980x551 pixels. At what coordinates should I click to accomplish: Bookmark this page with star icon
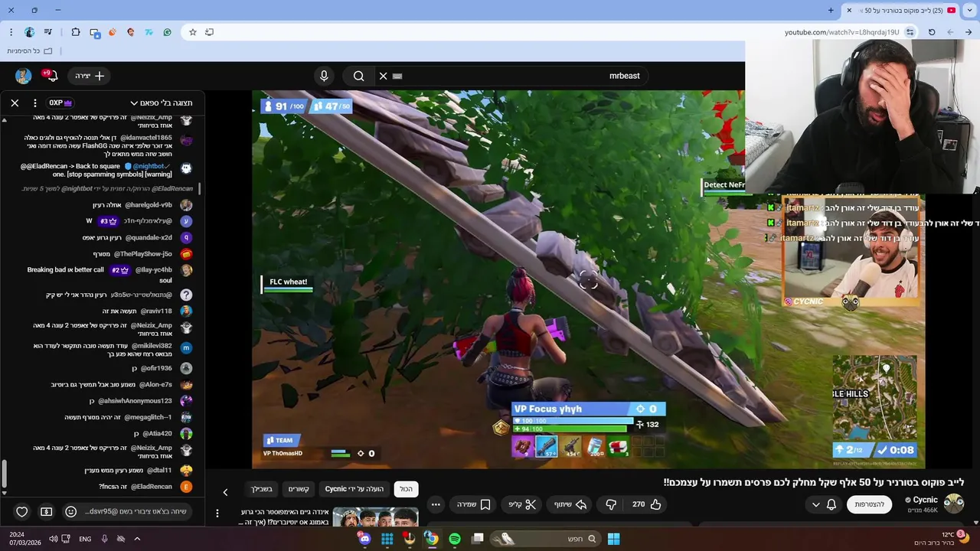click(193, 32)
